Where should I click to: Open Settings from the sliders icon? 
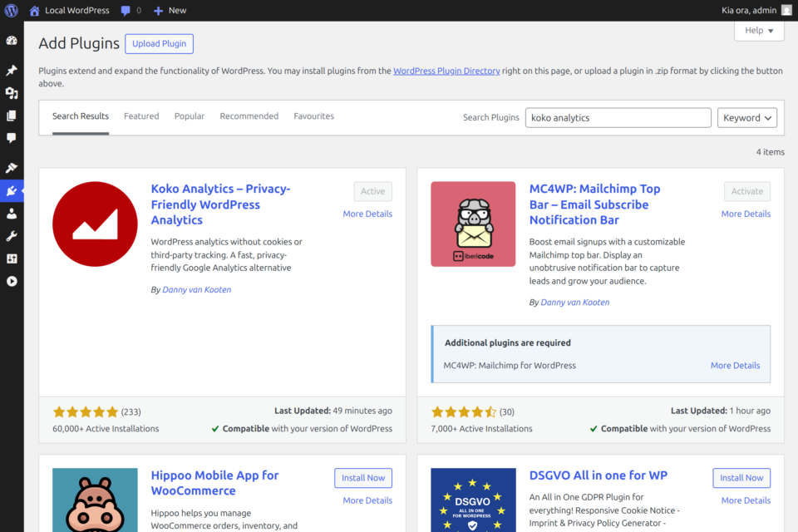pos(12,259)
